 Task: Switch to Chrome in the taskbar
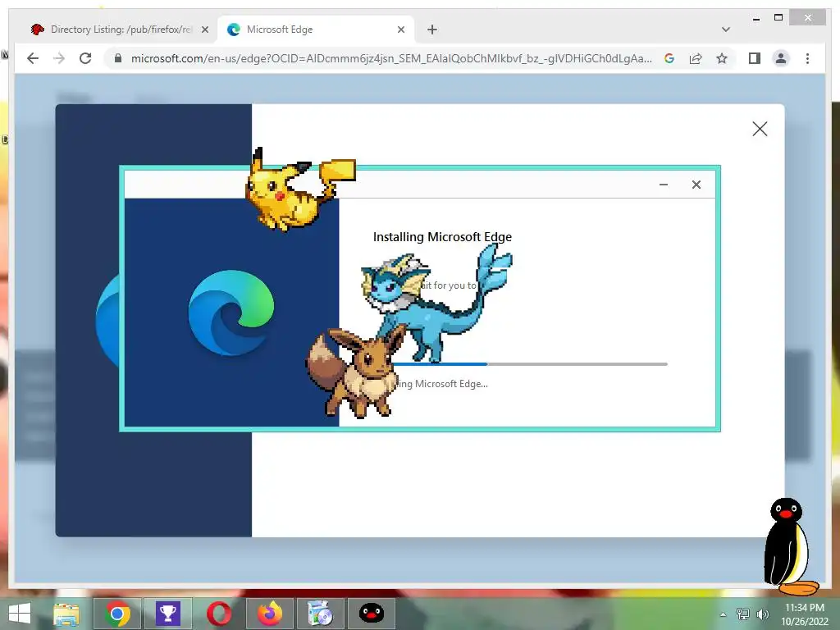[x=117, y=614]
